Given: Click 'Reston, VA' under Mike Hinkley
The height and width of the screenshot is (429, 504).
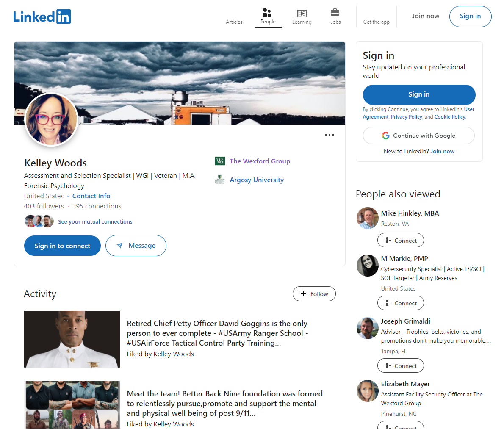Looking at the screenshot, I should click(x=395, y=224).
